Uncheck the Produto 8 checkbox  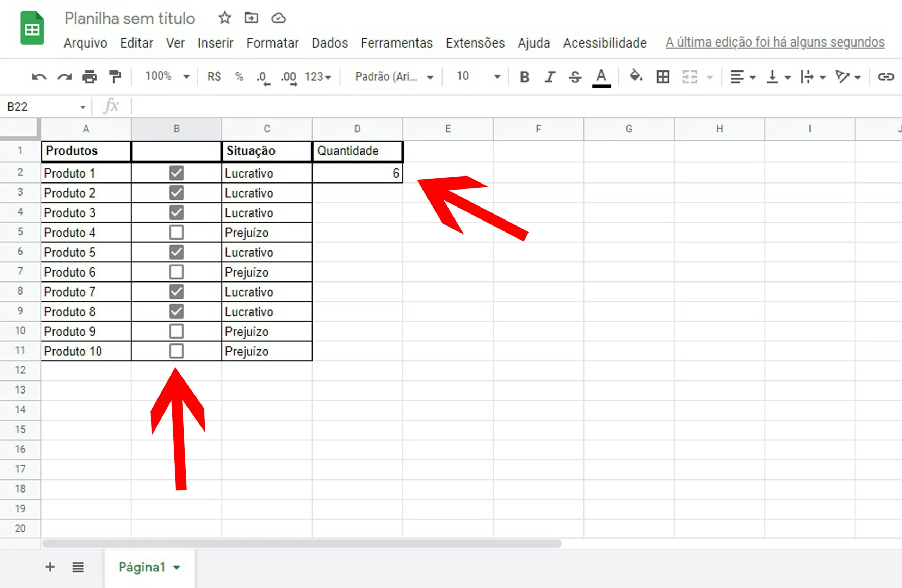coord(176,311)
